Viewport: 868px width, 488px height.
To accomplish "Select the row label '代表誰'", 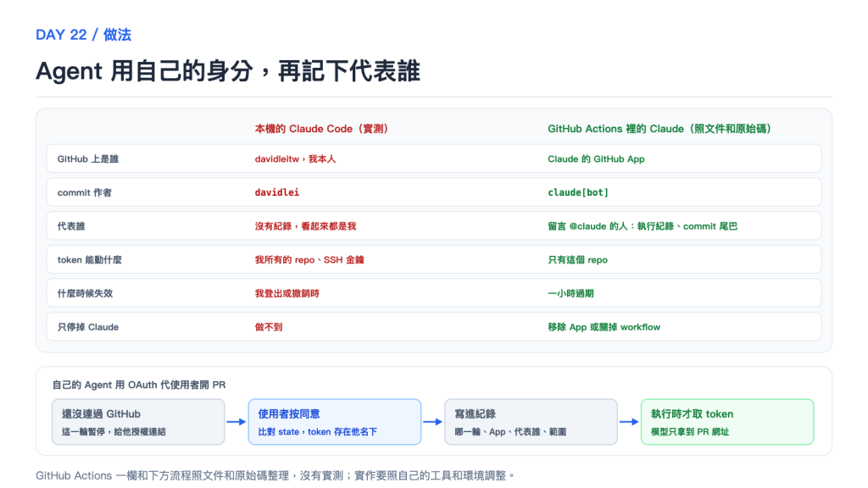I will pyautogui.click(x=71, y=226).
